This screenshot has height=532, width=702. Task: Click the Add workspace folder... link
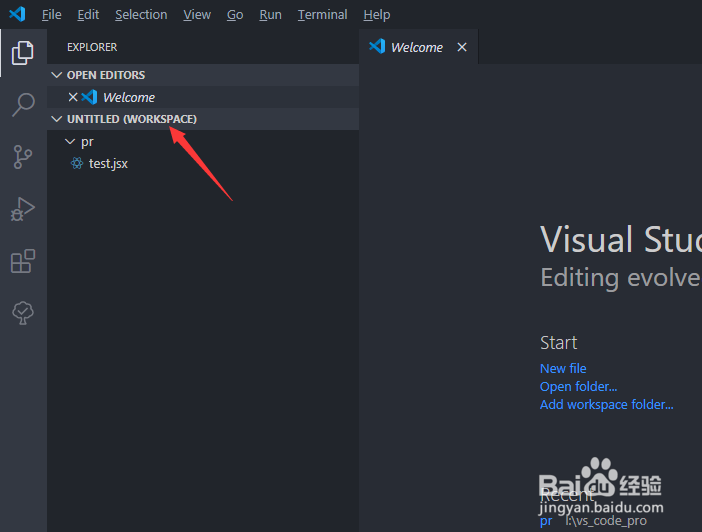606,405
